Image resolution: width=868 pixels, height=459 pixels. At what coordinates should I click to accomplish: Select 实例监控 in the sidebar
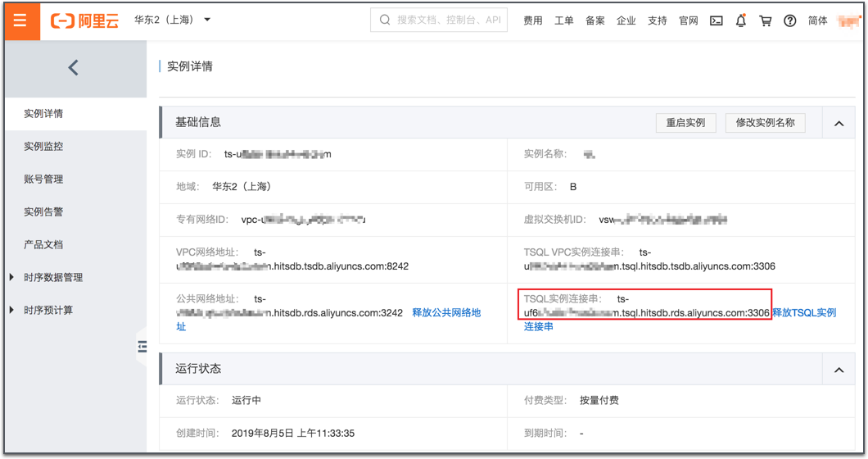(75, 147)
